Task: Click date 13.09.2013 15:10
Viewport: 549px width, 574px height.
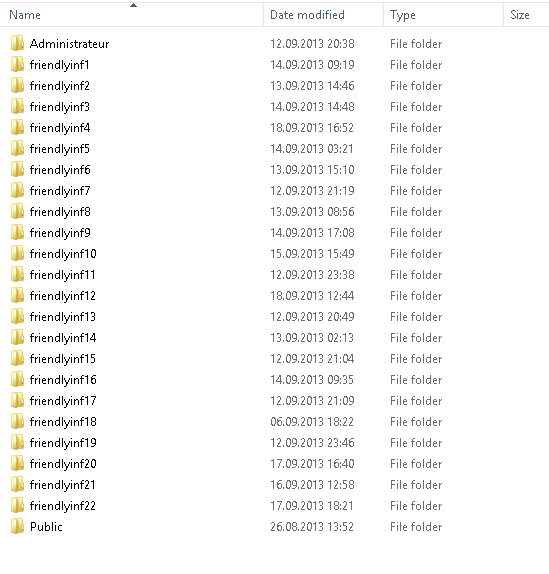Action: (312, 169)
